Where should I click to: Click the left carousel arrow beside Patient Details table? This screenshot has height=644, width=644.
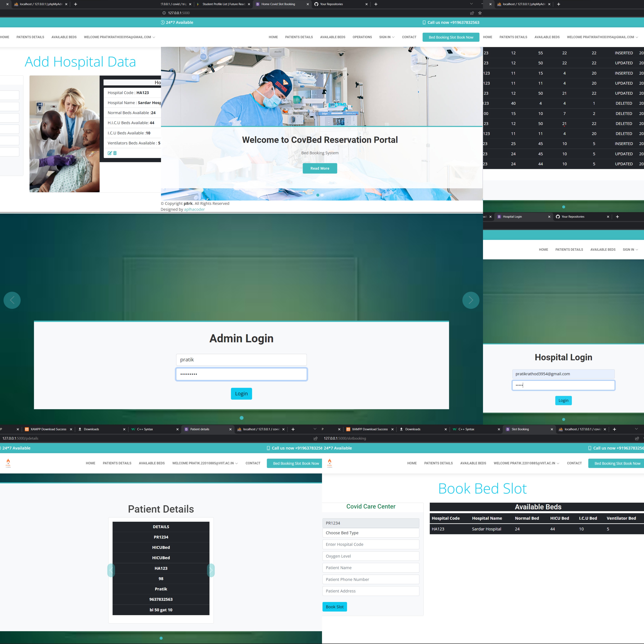tap(111, 570)
